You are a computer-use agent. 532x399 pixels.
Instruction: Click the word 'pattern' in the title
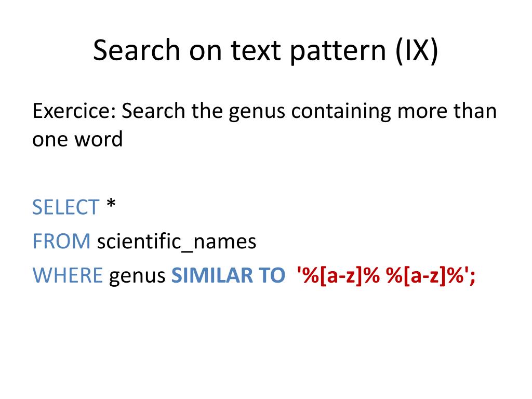coord(338,51)
